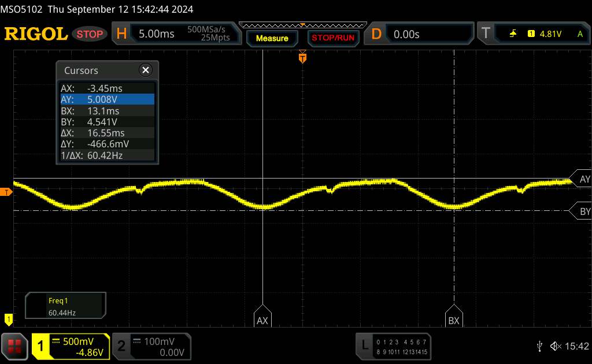Image resolution: width=592 pixels, height=364 pixels.
Task: Click the Freq1 measurement result box
Action: tap(65, 306)
